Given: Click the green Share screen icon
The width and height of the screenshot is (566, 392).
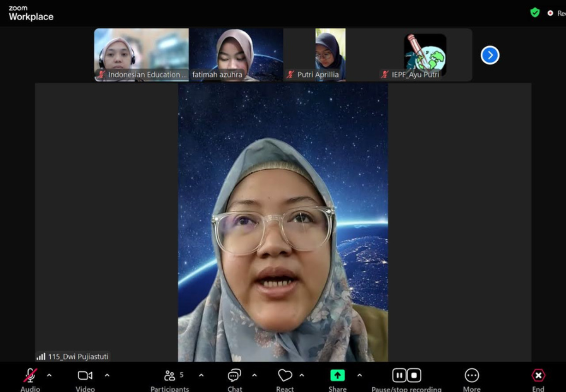Looking at the screenshot, I should click(337, 376).
